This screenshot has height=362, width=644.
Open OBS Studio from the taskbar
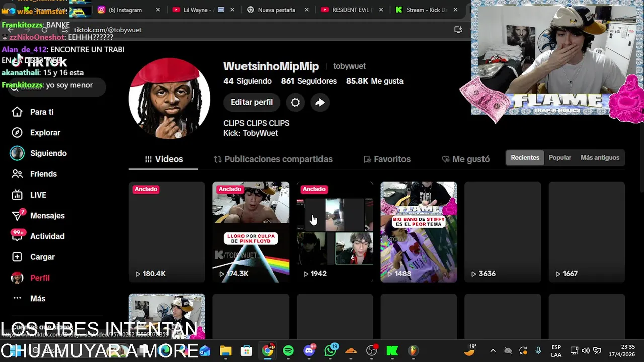[x=372, y=350]
